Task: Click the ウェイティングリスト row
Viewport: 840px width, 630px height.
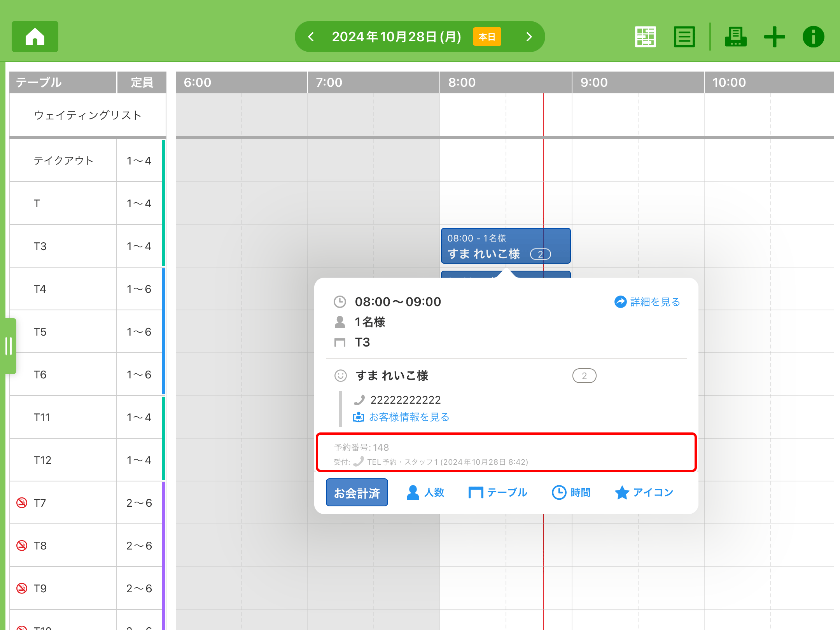Action: pyautogui.click(x=87, y=115)
